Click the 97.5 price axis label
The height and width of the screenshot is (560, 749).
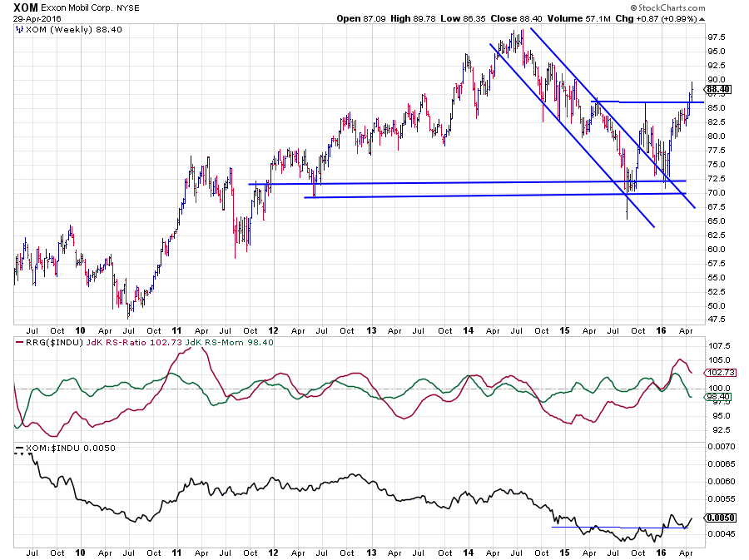[716, 37]
